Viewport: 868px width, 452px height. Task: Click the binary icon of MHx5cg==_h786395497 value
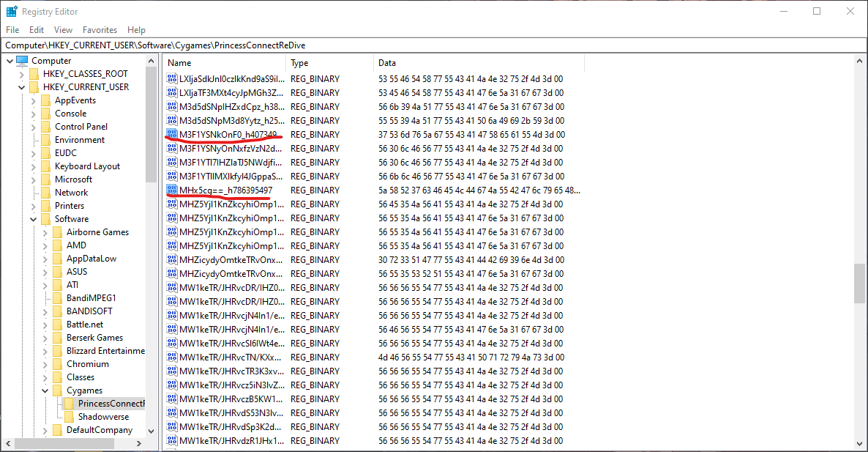pos(171,190)
